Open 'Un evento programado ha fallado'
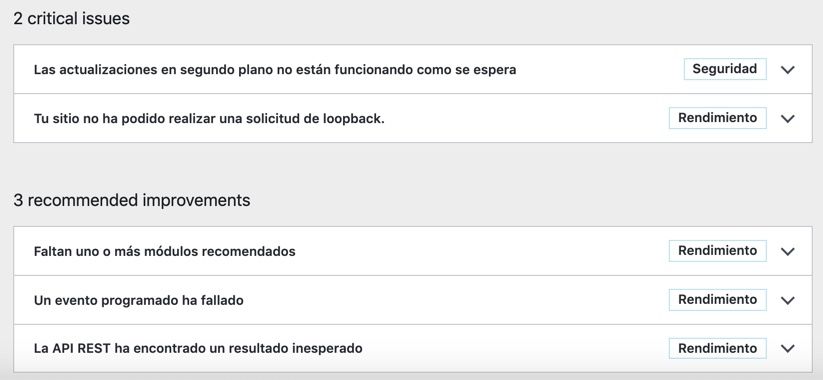Image resolution: width=823 pixels, height=380 pixels. click(x=139, y=301)
